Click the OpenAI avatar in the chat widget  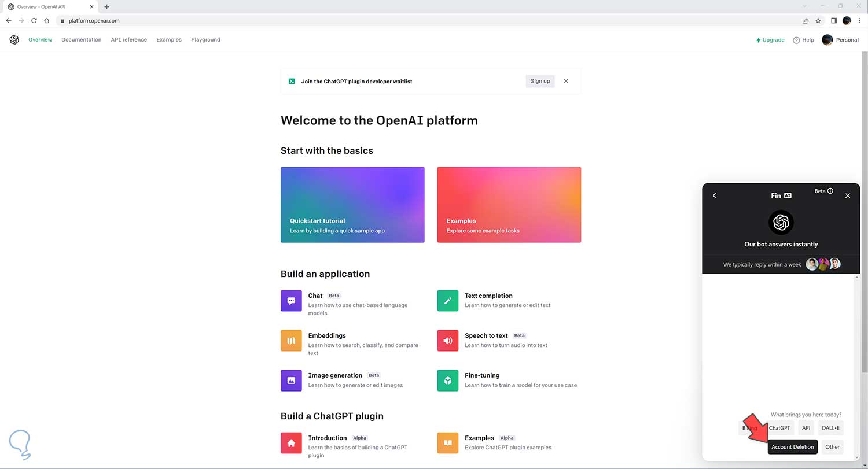pos(781,222)
